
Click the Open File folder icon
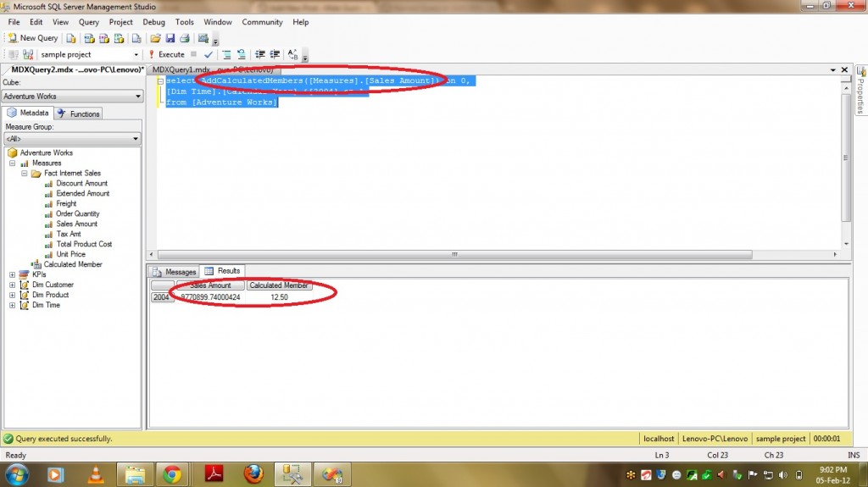pyautogui.click(x=155, y=38)
